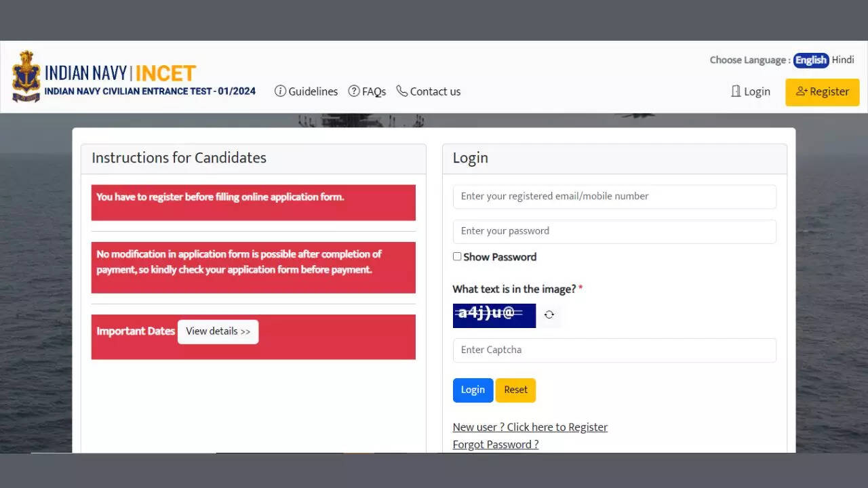Focus the Enter Captcha field
868x488 pixels.
[x=614, y=350]
